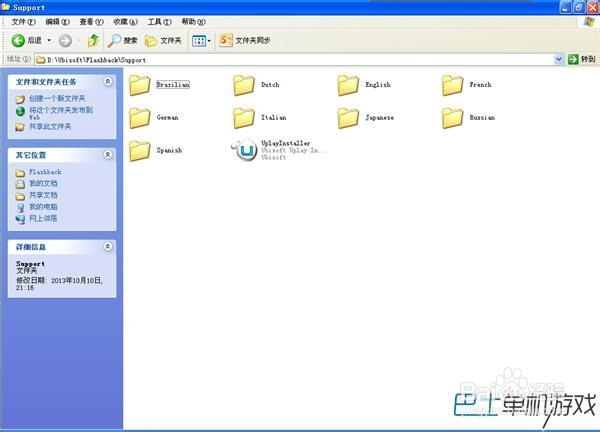The width and height of the screenshot is (600, 432).
Task: Click the address bar folder icon
Action: click(41, 60)
